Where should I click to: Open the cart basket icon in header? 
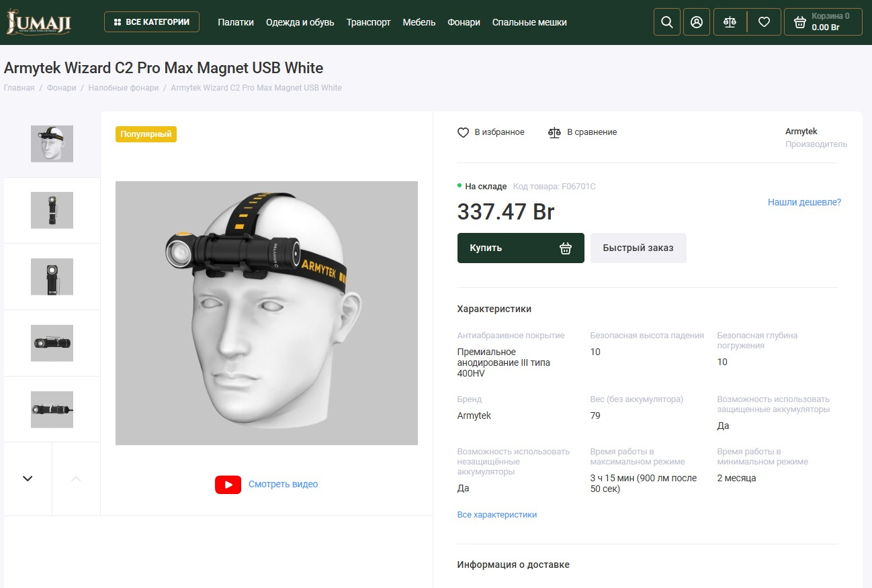(799, 22)
